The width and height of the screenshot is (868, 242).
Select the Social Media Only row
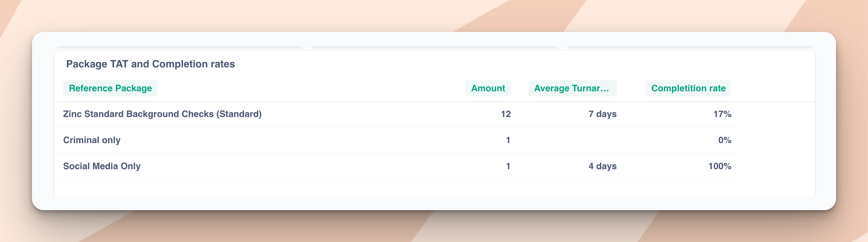click(x=397, y=166)
